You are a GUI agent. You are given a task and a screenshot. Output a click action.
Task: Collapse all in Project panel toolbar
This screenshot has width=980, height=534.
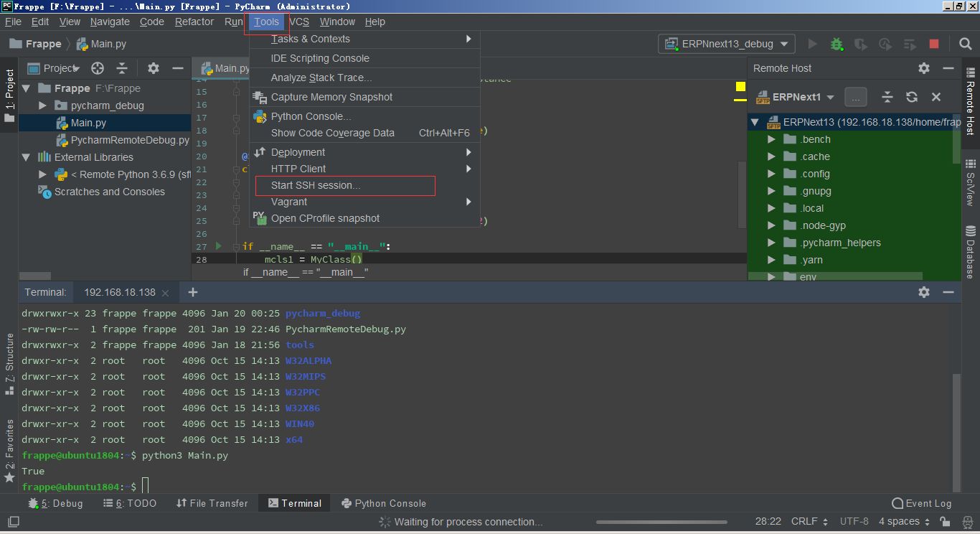coord(122,68)
